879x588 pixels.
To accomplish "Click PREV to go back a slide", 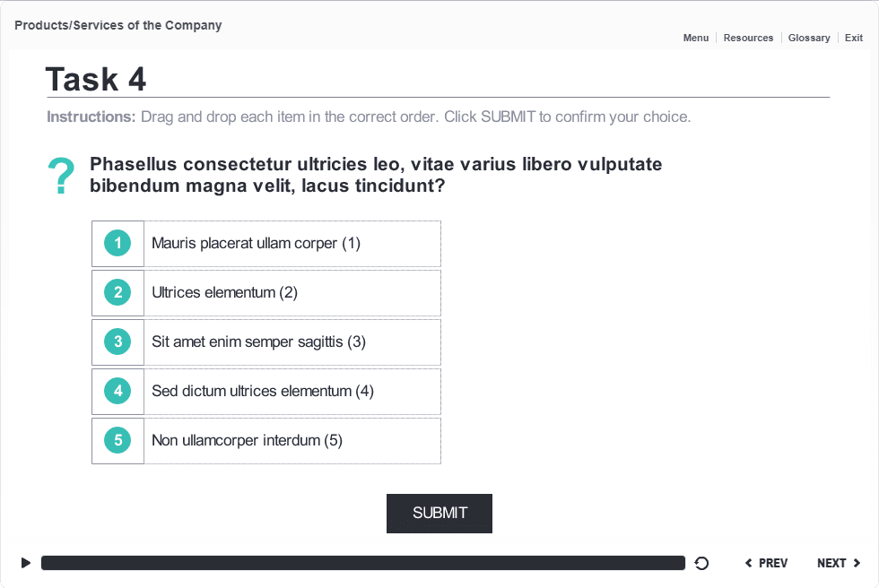I will click(766, 562).
